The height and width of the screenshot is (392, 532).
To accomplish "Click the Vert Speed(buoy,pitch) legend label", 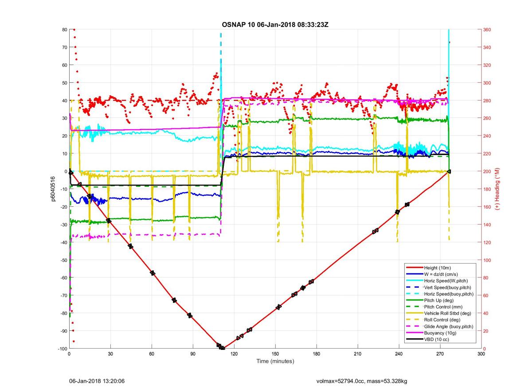I will click(448, 287).
